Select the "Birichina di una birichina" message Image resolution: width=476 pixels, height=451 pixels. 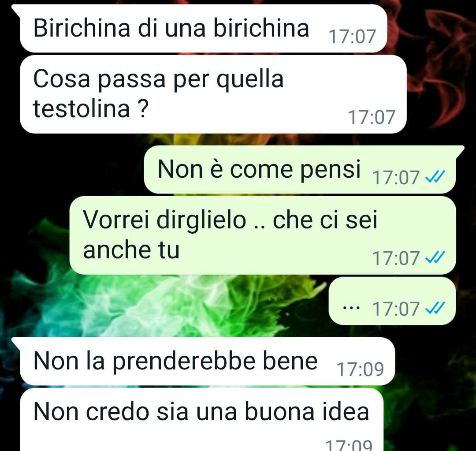pyautogui.click(x=203, y=28)
